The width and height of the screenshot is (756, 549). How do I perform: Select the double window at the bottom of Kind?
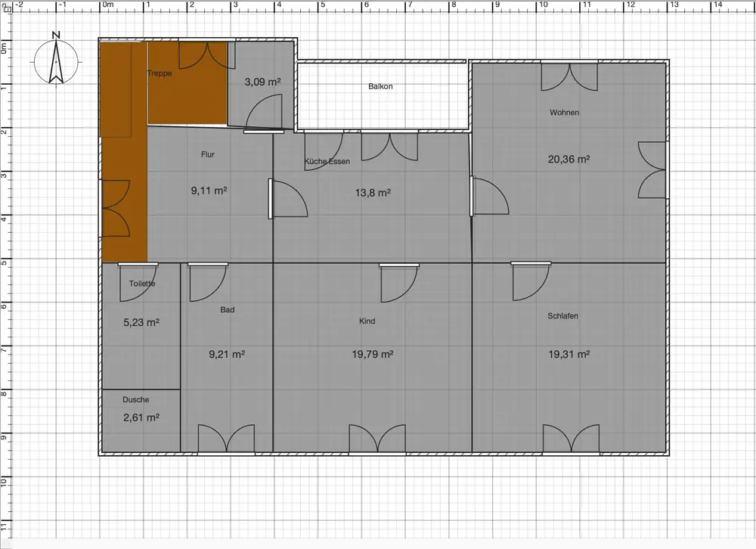click(x=376, y=439)
